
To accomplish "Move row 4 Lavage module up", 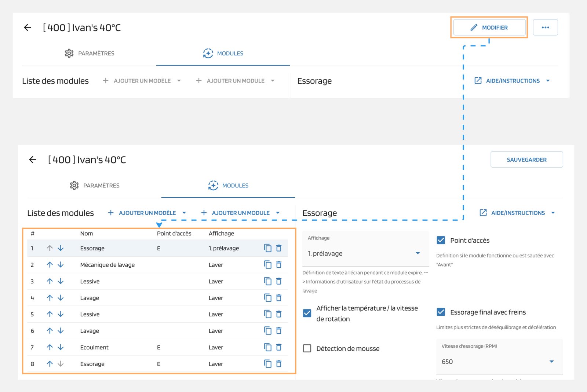I will (x=50, y=298).
